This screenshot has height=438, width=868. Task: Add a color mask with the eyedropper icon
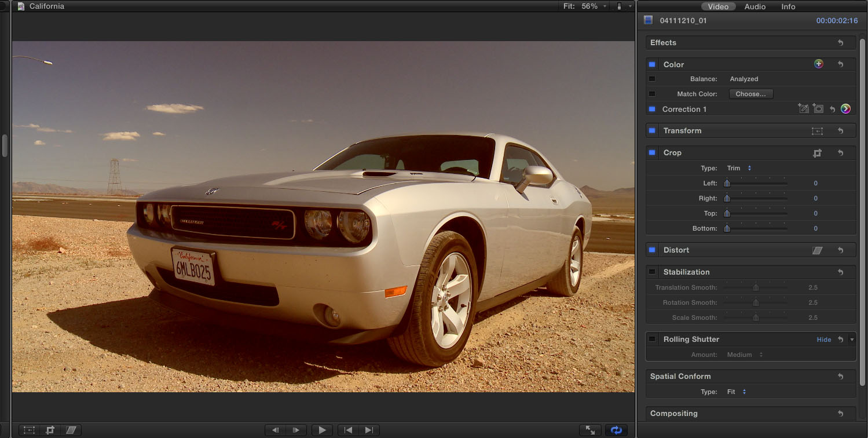(x=803, y=109)
